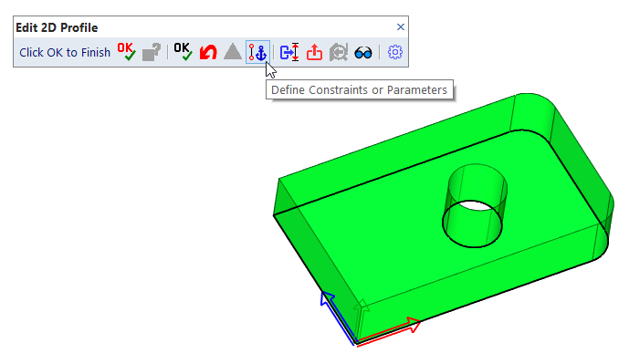Click the black OK checkmark icon
629x364 pixels.
pyautogui.click(x=183, y=52)
